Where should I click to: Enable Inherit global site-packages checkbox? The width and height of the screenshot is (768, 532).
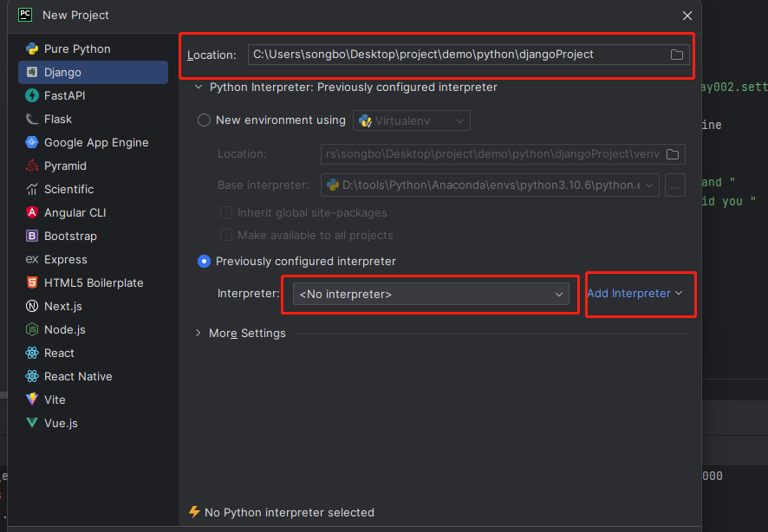point(225,213)
